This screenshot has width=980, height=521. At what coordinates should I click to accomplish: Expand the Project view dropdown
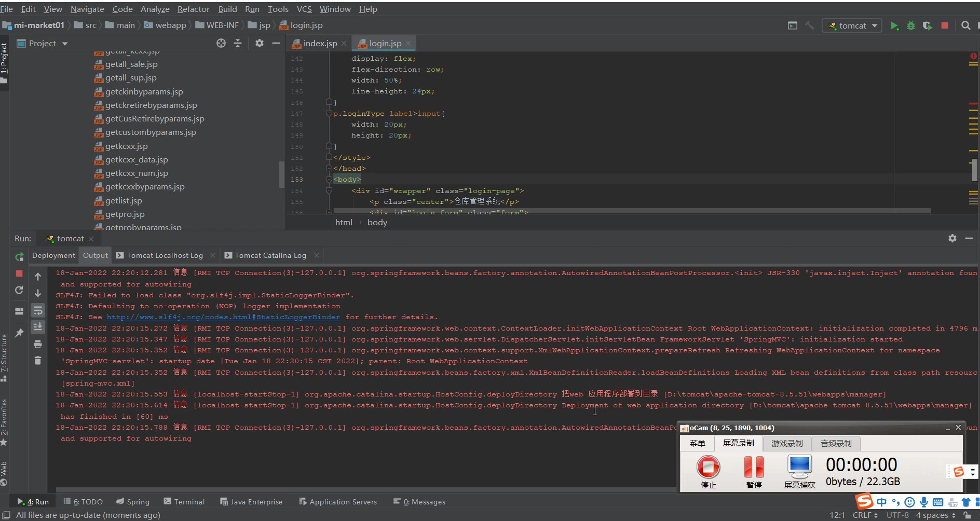point(65,44)
